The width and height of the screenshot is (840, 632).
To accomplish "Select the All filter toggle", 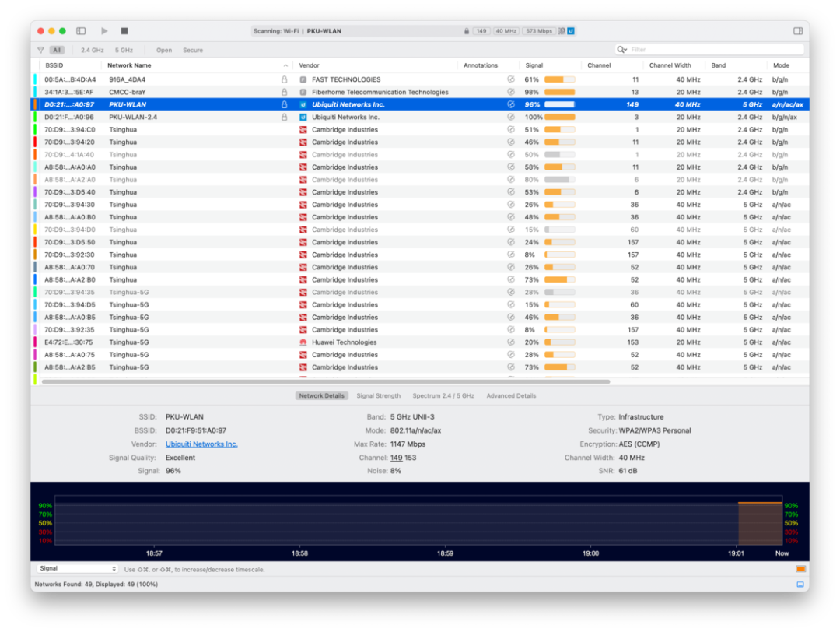I will [x=57, y=50].
